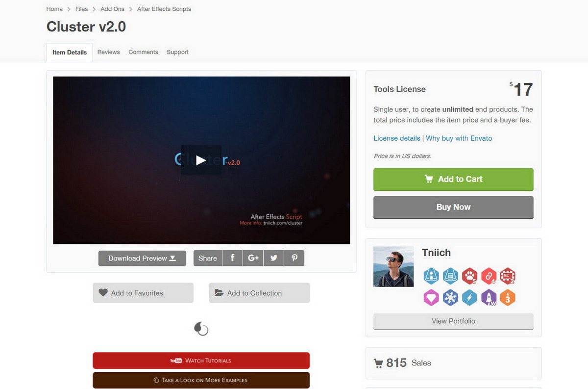Download Preview of the item
Viewport: 588px width, 389px height.
[x=142, y=258]
